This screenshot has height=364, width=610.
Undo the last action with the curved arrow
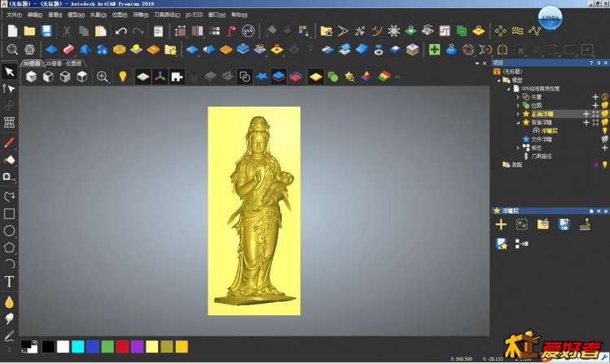(x=121, y=31)
